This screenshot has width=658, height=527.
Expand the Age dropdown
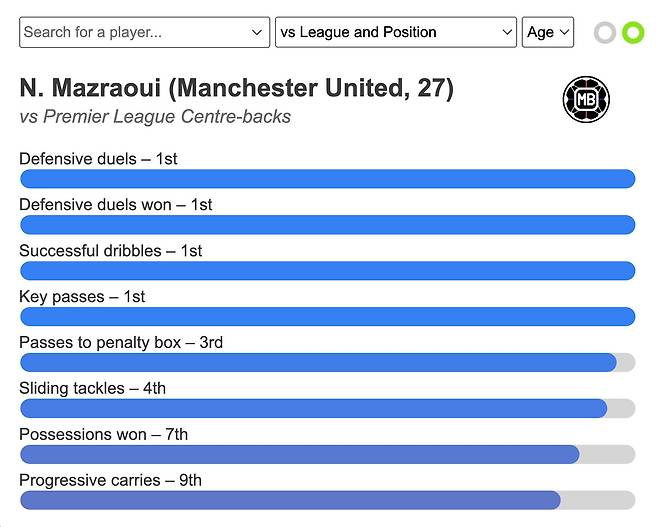(548, 32)
